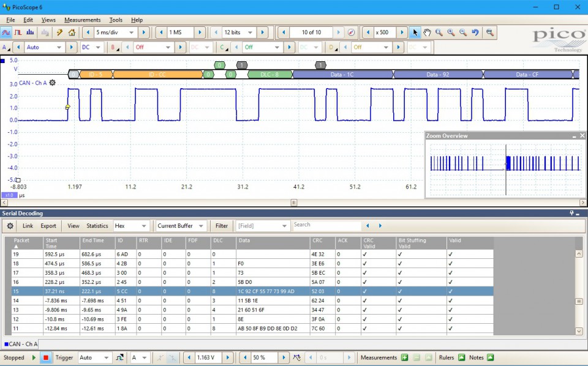Open the trigger mode Auto dropdown
588x366 pixels.
click(x=106, y=358)
